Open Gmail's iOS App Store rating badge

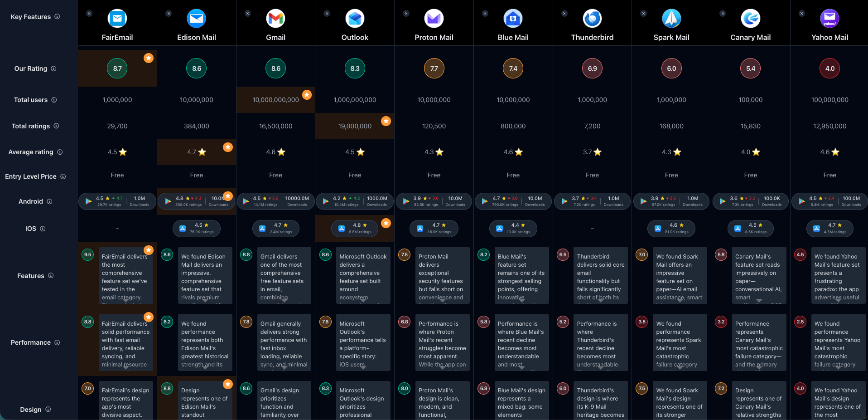[275, 229]
